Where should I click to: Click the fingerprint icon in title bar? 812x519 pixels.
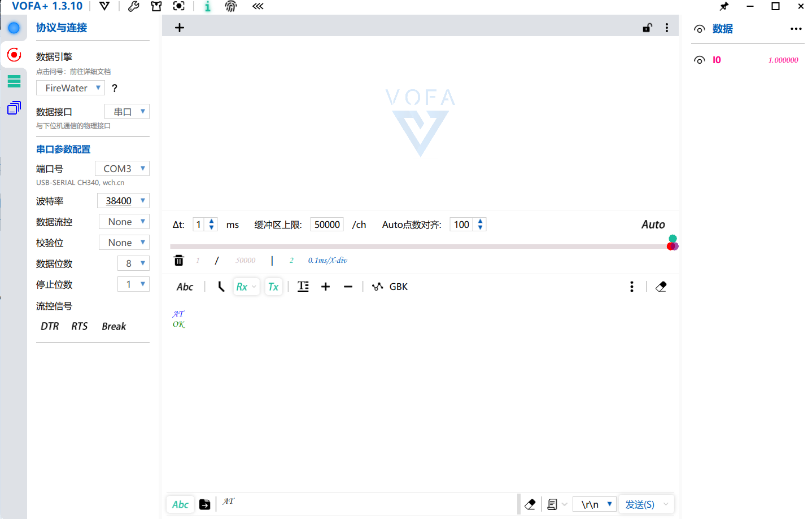coord(231,6)
